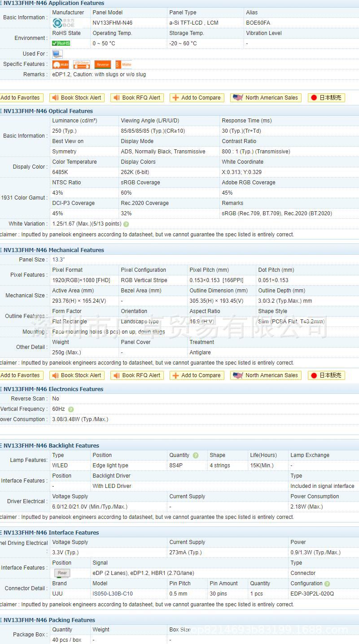
Task: Click panel type a-Si TFT-LCD, LCM
Action: [x=194, y=23]
